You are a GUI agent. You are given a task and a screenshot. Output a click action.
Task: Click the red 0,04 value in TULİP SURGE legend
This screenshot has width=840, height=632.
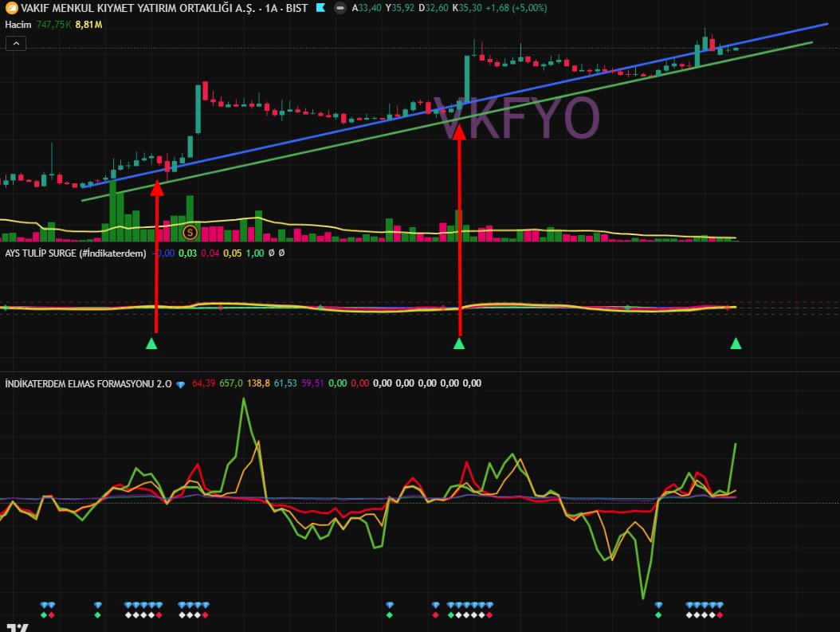point(210,253)
